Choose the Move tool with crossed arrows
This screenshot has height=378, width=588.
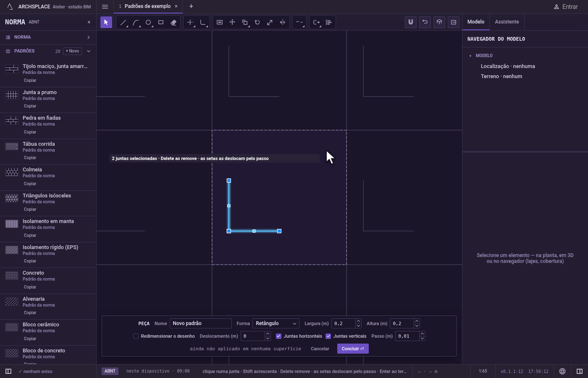[x=232, y=22]
